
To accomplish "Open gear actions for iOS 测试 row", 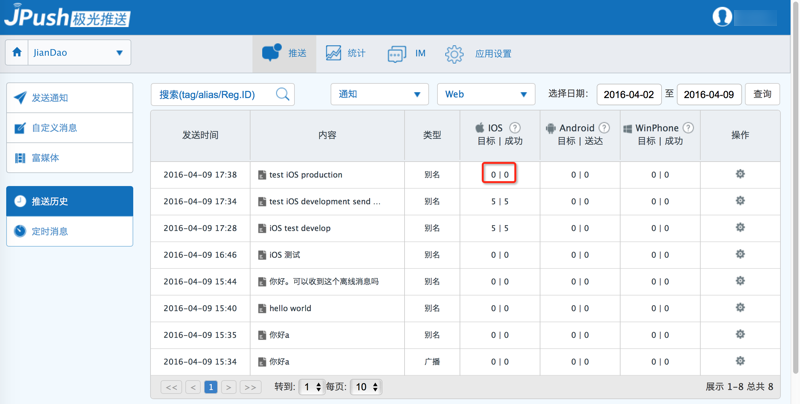I will (740, 254).
